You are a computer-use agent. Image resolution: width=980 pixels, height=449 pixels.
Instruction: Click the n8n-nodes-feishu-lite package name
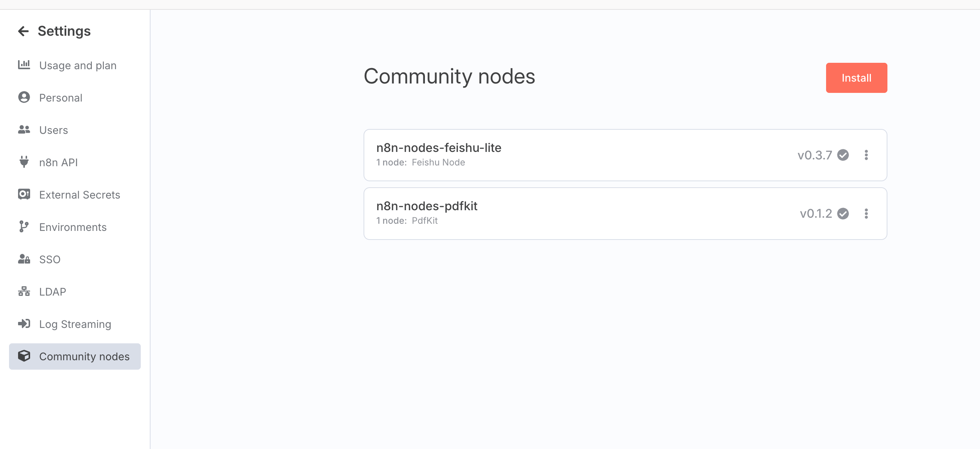[439, 147]
